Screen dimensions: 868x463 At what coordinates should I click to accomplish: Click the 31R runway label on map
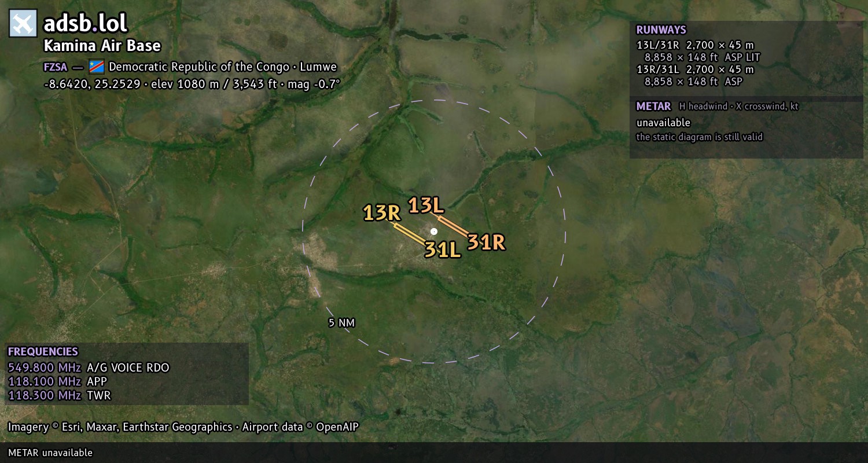[x=487, y=242]
